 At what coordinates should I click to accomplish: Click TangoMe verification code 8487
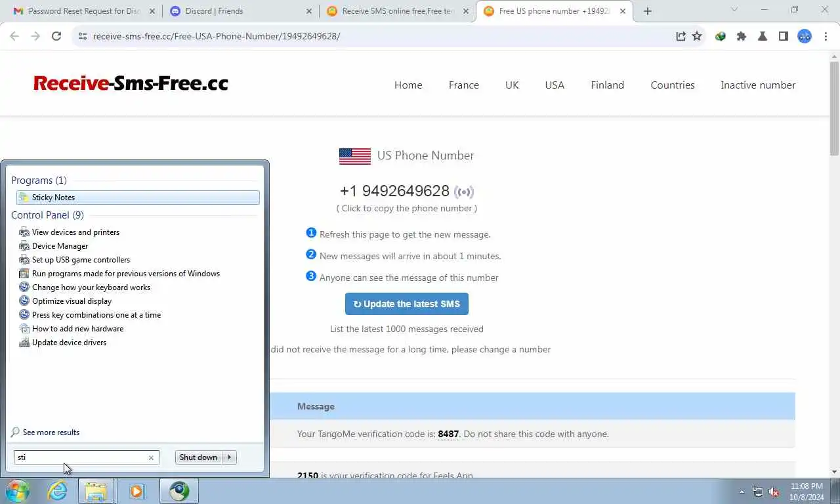click(448, 434)
